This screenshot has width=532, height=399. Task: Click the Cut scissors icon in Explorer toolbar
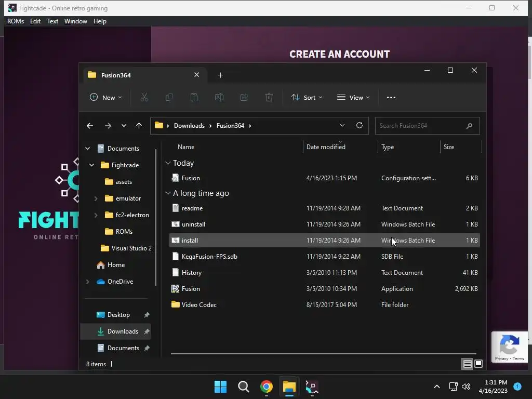point(144,97)
